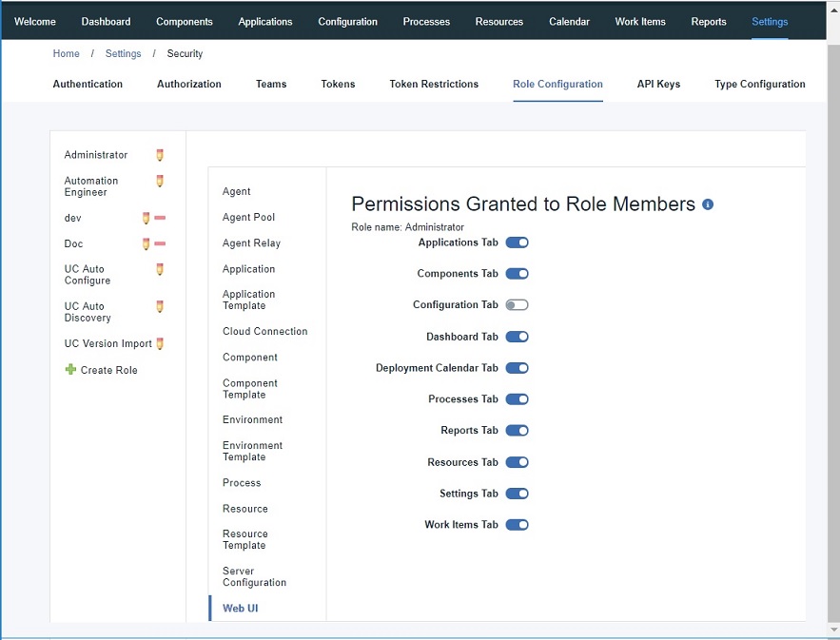
Task: Click the info icon beside Permissions heading
Action: click(x=708, y=204)
